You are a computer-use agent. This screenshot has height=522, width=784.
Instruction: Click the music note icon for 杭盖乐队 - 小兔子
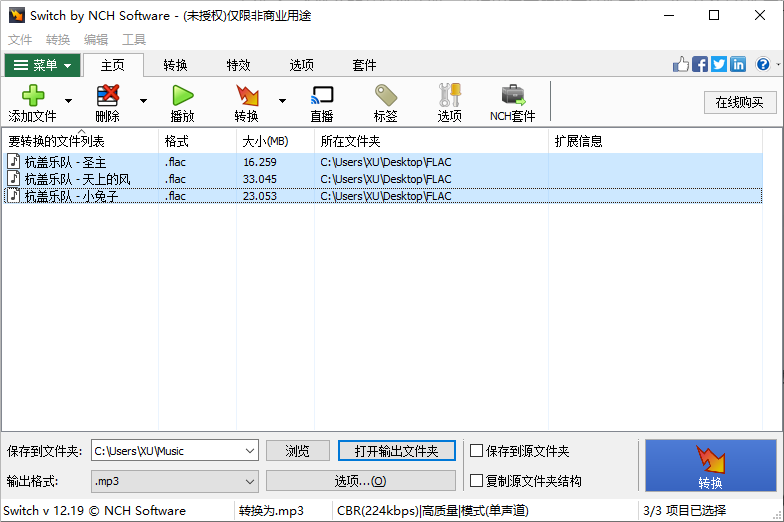(x=14, y=196)
